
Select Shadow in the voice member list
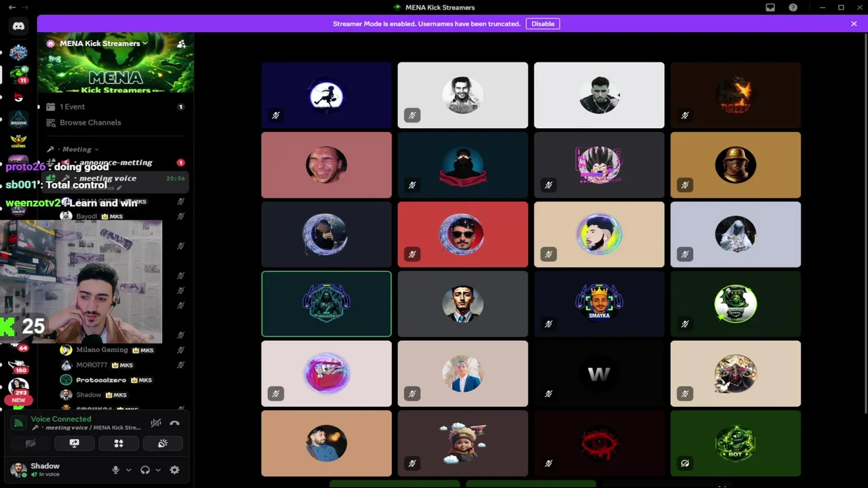pos(122,394)
